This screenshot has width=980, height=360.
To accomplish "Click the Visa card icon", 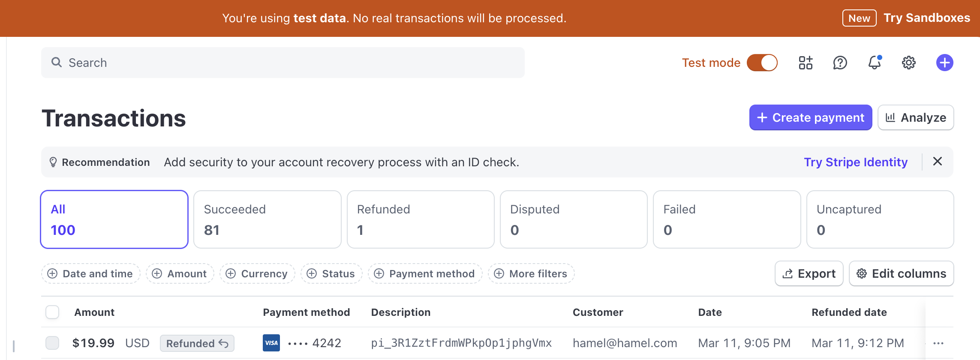I will 271,343.
